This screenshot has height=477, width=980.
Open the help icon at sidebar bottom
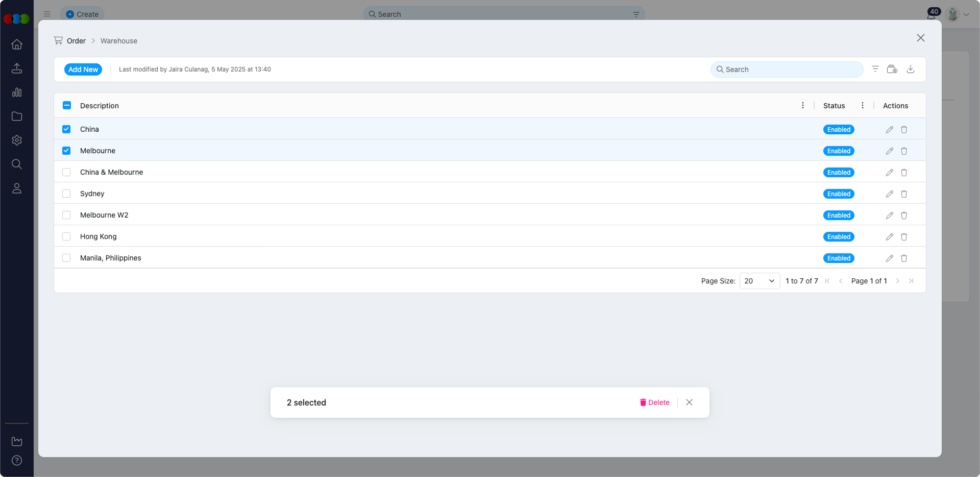pyautogui.click(x=17, y=460)
